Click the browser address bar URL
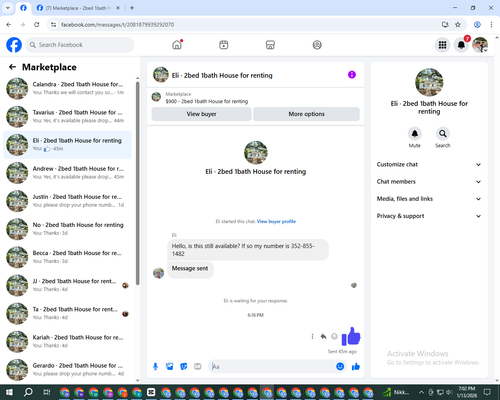This screenshot has width=500, height=400. [x=117, y=25]
